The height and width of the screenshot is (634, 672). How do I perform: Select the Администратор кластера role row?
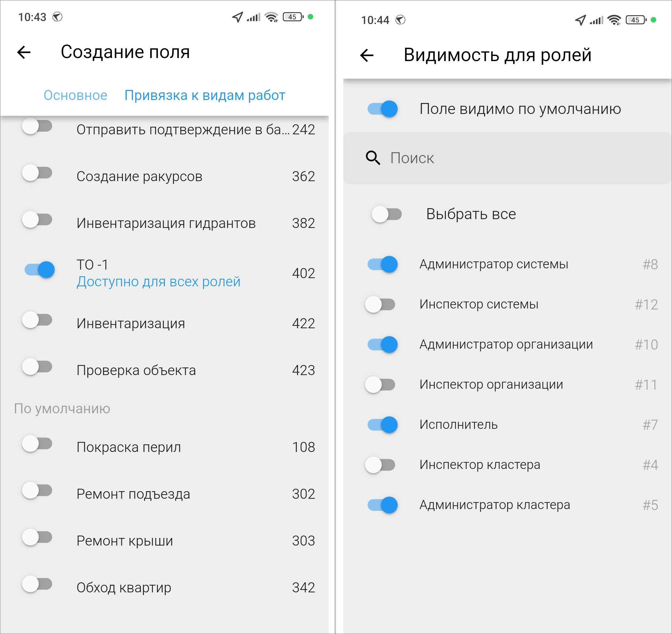tap(494, 505)
